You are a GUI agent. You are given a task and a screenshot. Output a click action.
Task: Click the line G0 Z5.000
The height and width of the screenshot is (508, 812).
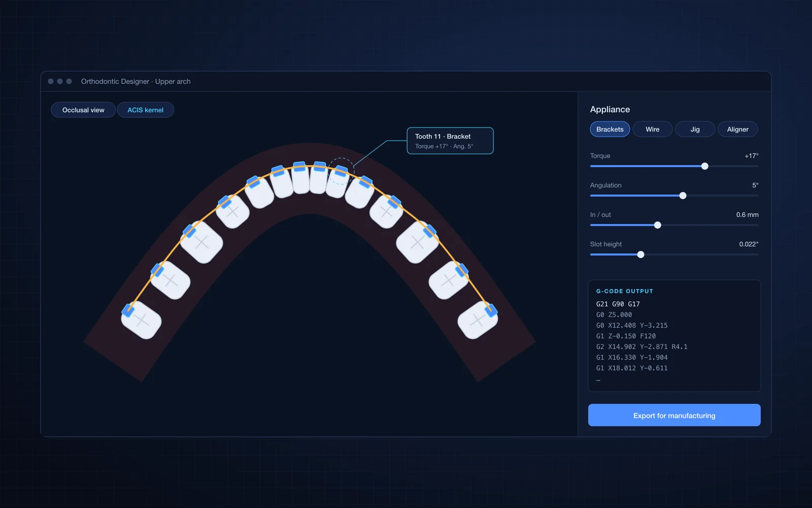614,314
